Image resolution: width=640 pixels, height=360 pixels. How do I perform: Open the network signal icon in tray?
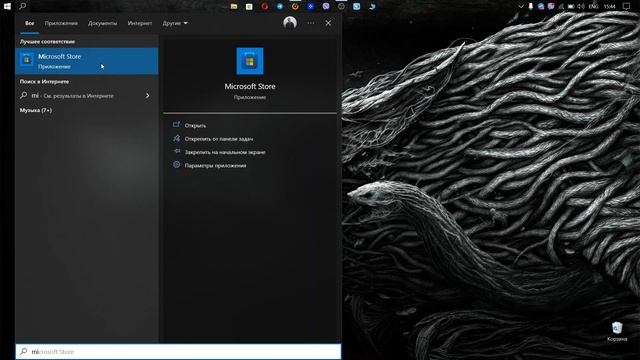[x=561, y=7]
